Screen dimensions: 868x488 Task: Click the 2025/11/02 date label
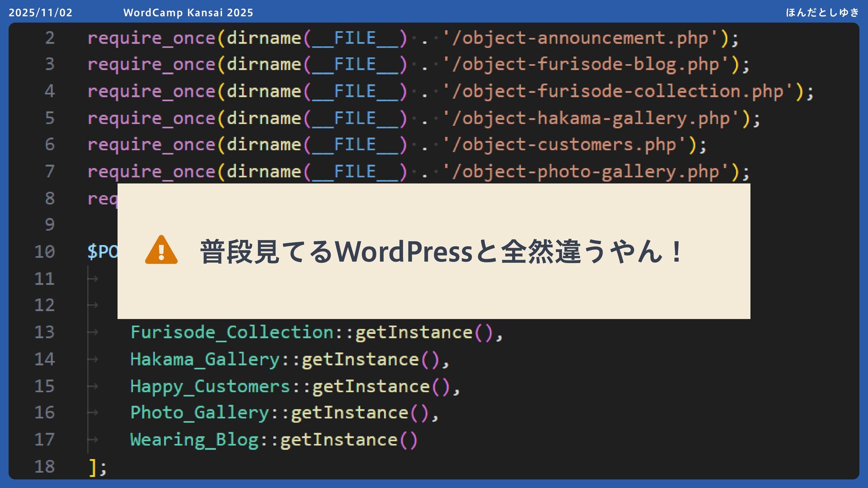pos(41,13)
